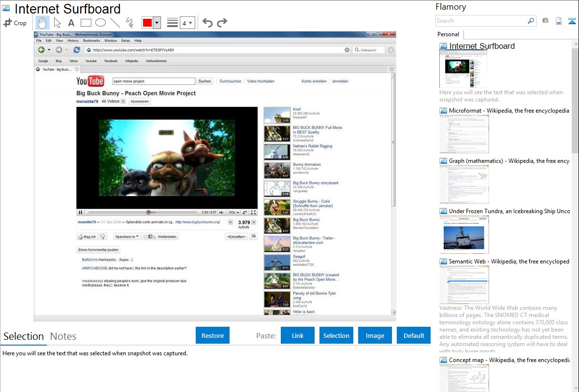Click the red annotation color swatch
Screen dimensions: 579x392
tap(147, 23)
